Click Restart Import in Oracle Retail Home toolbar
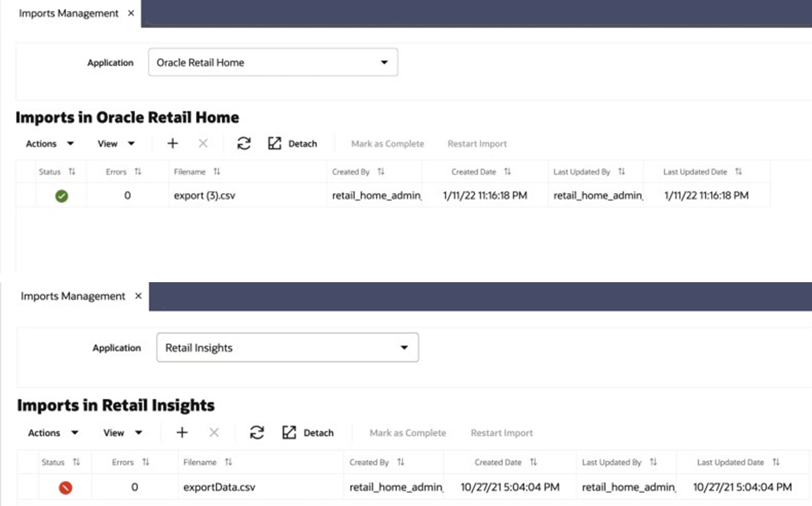Screen dimensions: 812x506 [477, 144]
